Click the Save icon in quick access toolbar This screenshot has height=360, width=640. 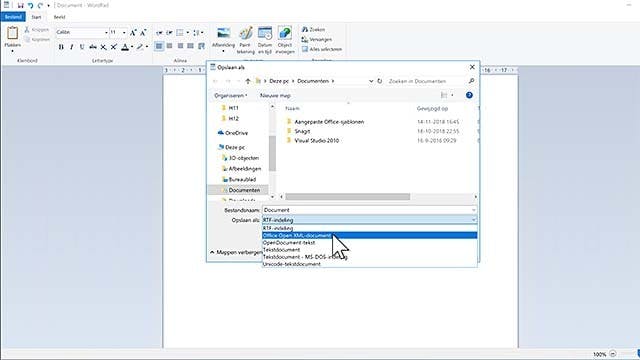click(x=20, y=5)
